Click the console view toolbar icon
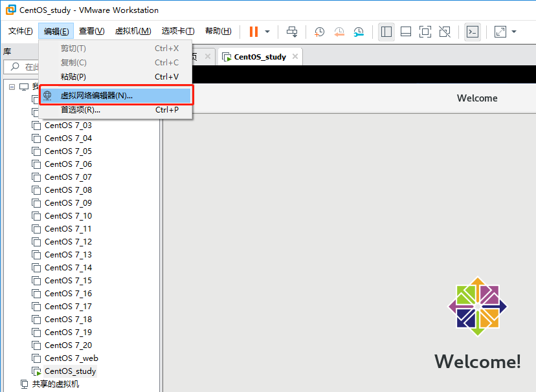Viewport: 536px width, 392px height. pyautogui.click(x=473, y=32)
